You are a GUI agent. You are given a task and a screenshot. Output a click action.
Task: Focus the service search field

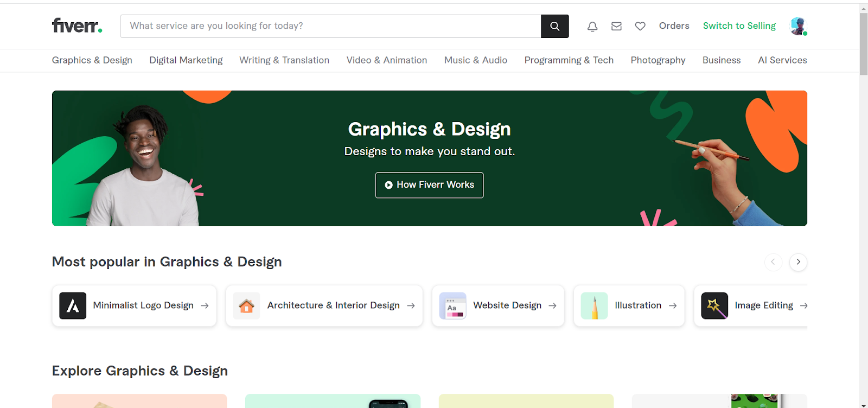[331, 26]
